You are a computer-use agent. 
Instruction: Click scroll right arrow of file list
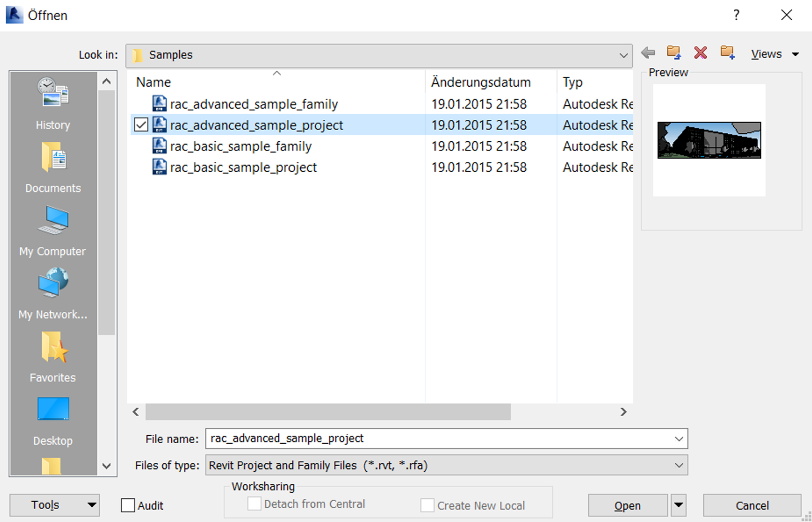[623, 412]
